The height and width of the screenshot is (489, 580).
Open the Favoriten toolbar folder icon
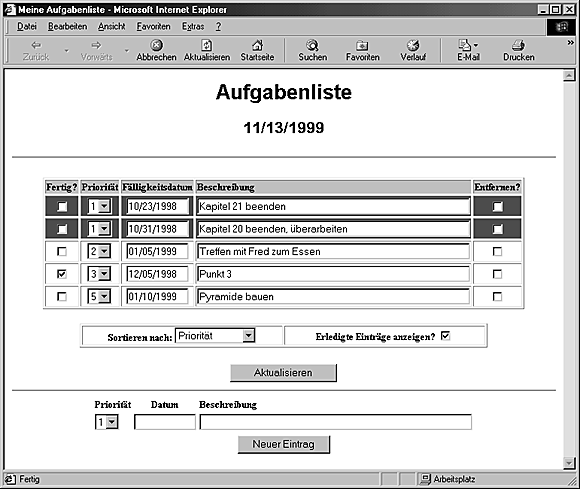click(x=362, y=45)
